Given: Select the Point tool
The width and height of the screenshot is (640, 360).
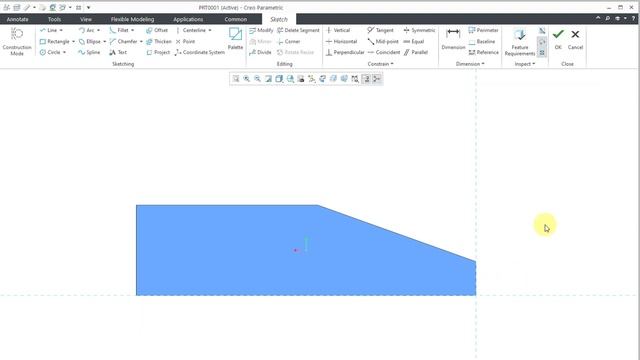Looking at the screenshot, I should (185, 42).
